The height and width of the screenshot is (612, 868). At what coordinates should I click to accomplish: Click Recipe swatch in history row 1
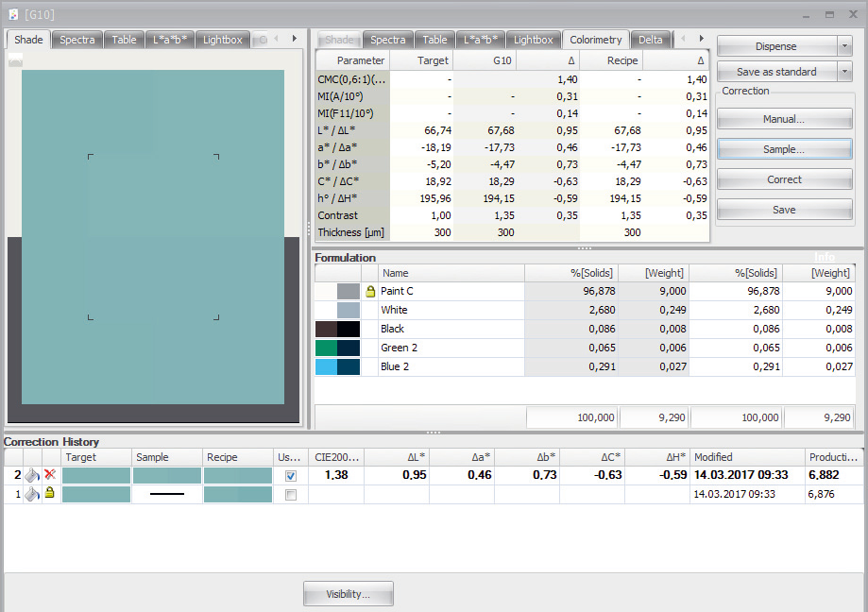(x=238, y=494)
